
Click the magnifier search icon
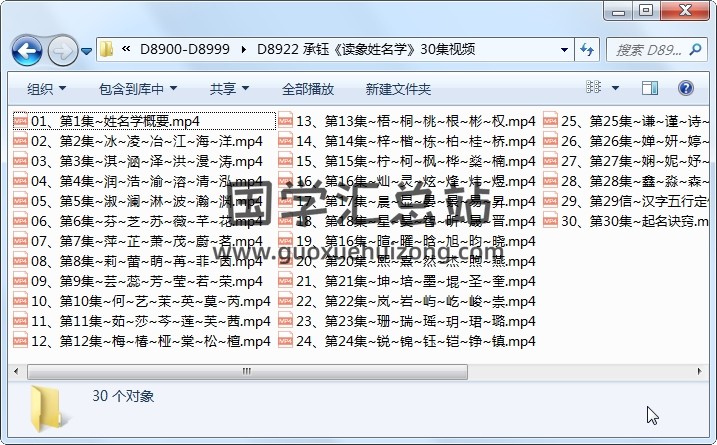pos(696,49)
